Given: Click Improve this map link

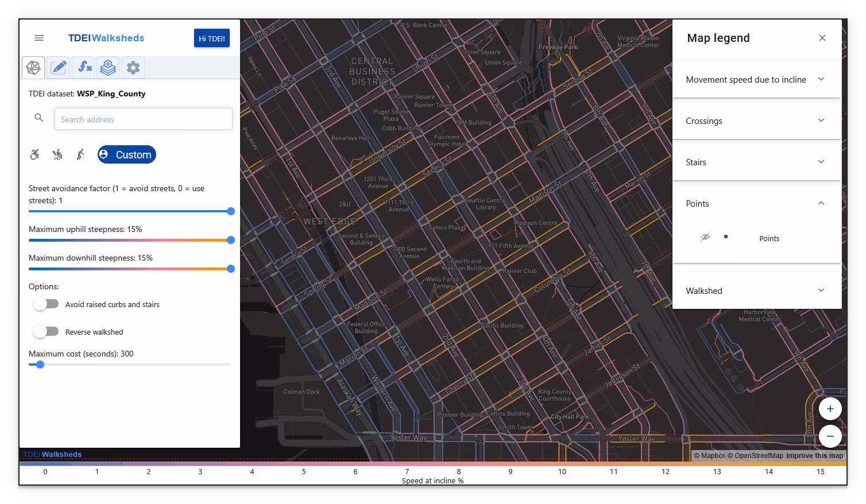Looking at the screenshot, I should 814,456.
